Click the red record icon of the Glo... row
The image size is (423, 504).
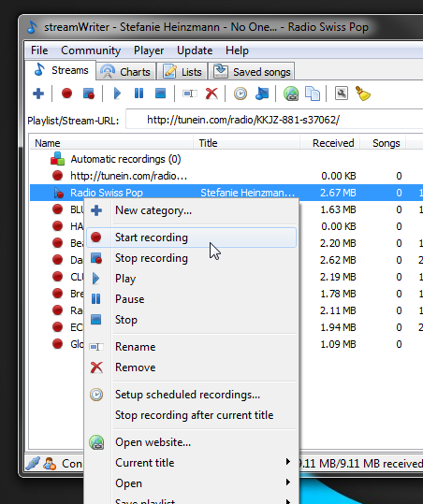(x=57, y=344)
